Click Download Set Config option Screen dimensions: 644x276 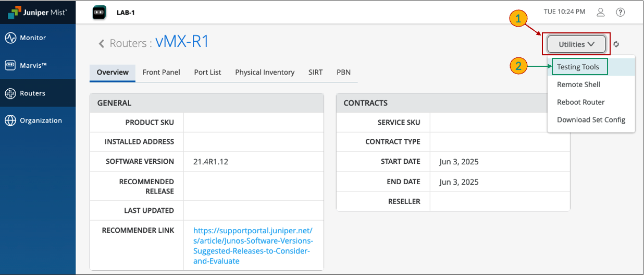click(x=591, y=119)
